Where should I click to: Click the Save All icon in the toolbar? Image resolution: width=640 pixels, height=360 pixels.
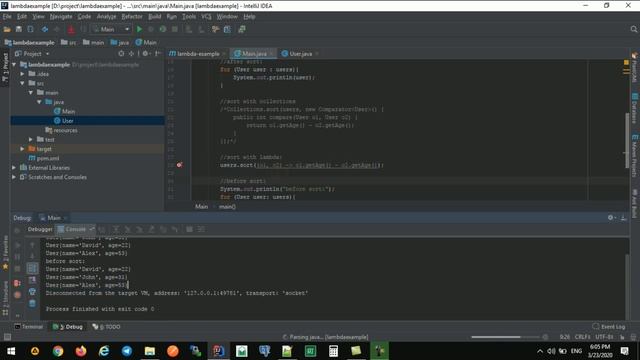tap(19, 29)
